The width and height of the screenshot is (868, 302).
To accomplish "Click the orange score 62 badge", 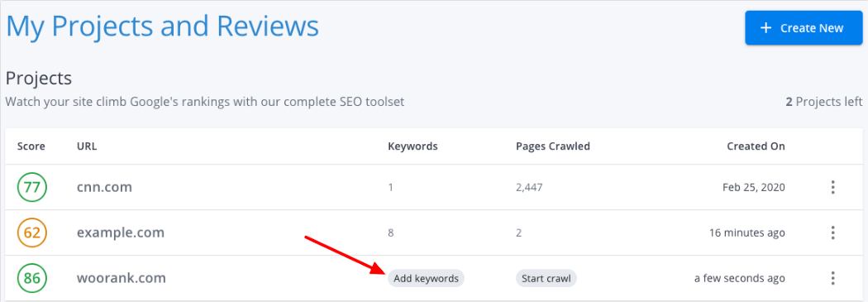I will (x=32, y=232).
